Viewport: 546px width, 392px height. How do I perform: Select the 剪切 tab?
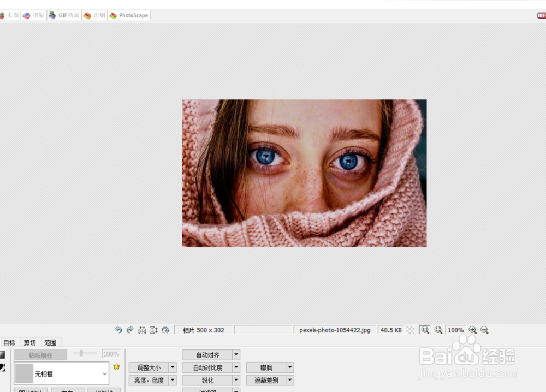[x=30, y=342]
